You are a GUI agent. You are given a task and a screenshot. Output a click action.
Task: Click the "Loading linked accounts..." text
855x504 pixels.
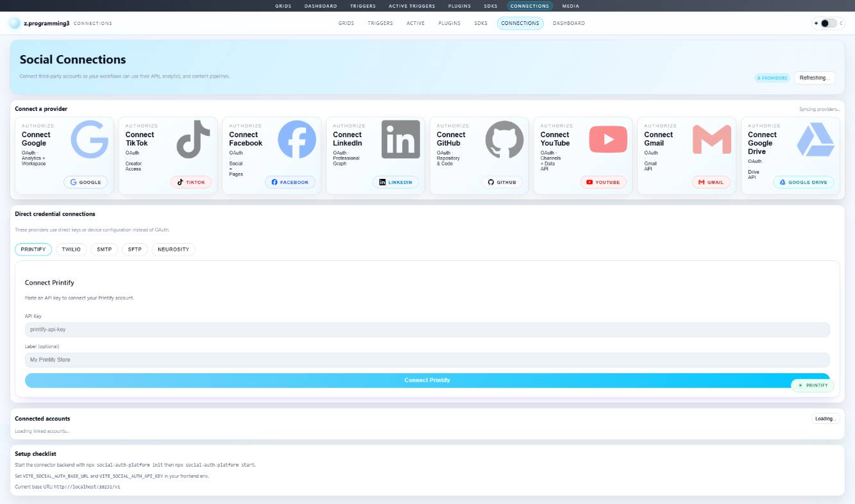pyautogui.click(x=42, y=431)
